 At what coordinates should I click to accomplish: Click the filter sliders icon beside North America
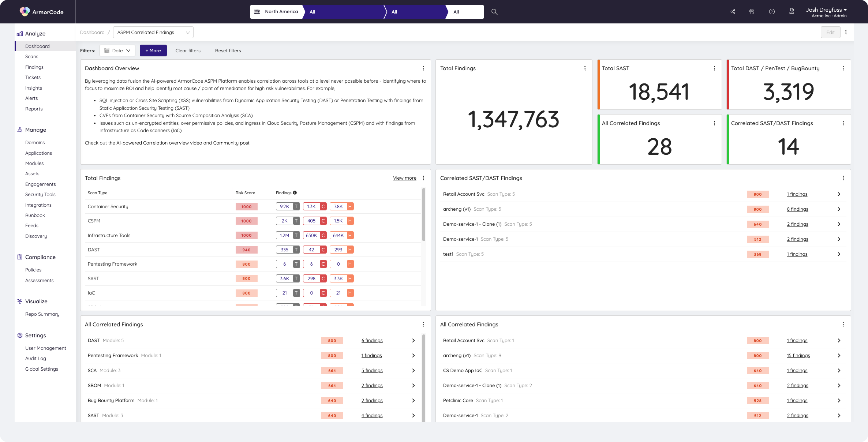coord(257,12)
